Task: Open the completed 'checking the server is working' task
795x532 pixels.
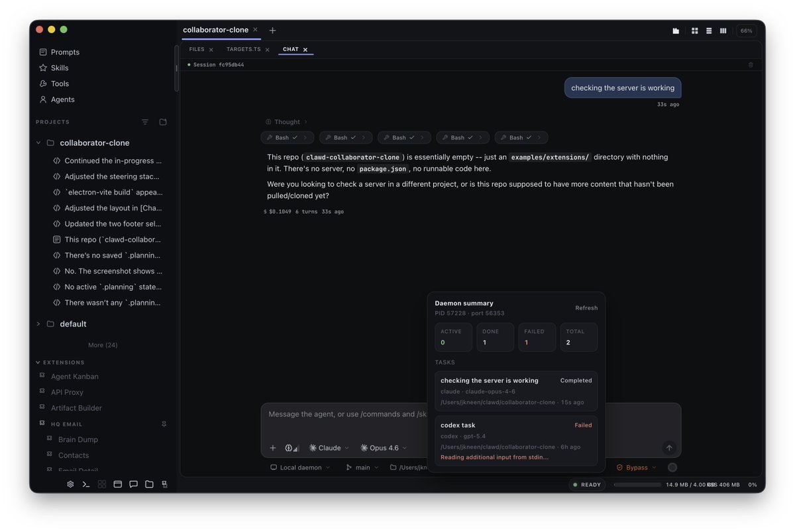Action: [x=516, y=391]
